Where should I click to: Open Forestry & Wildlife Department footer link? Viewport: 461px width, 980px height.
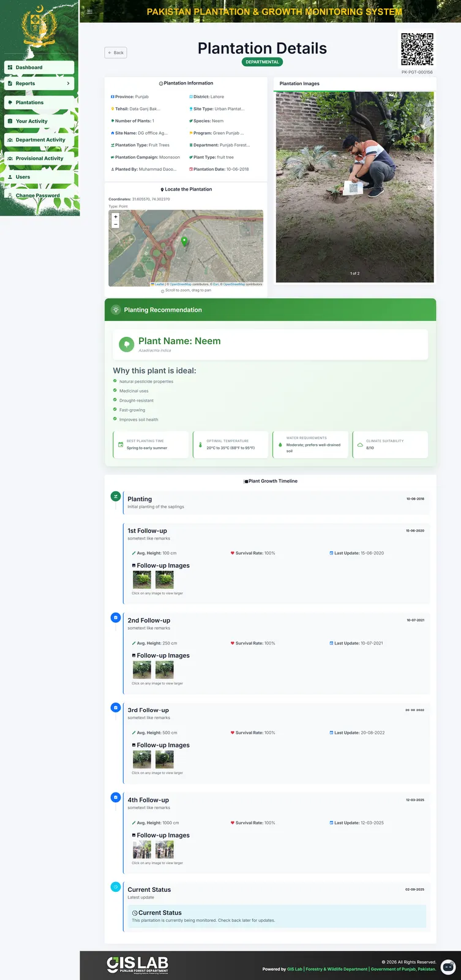coord(337,969)
